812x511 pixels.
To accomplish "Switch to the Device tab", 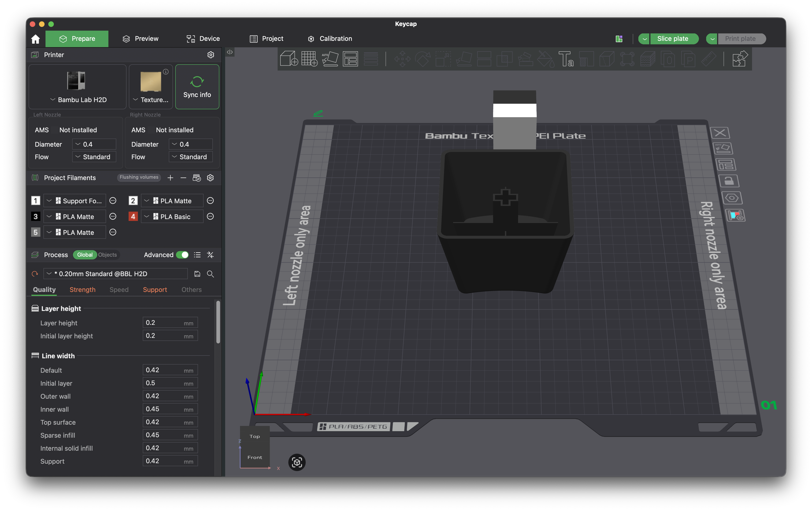I will click(x=203, y=39).
